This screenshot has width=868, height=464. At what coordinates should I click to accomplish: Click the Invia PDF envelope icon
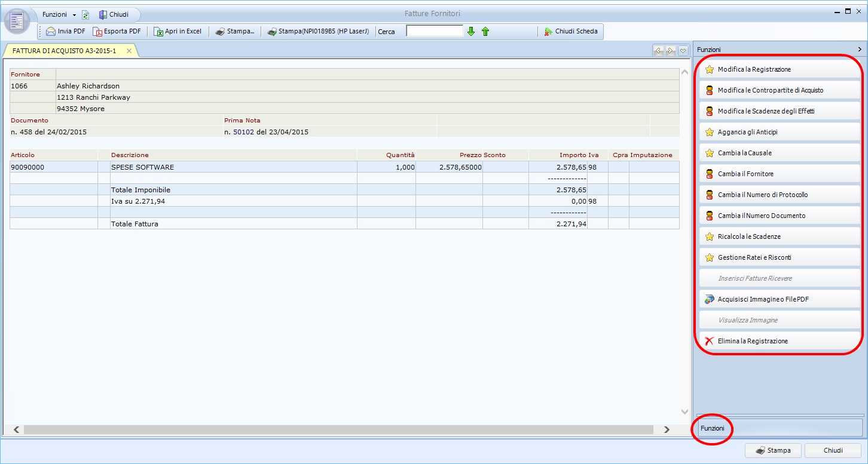coord(51,32)
